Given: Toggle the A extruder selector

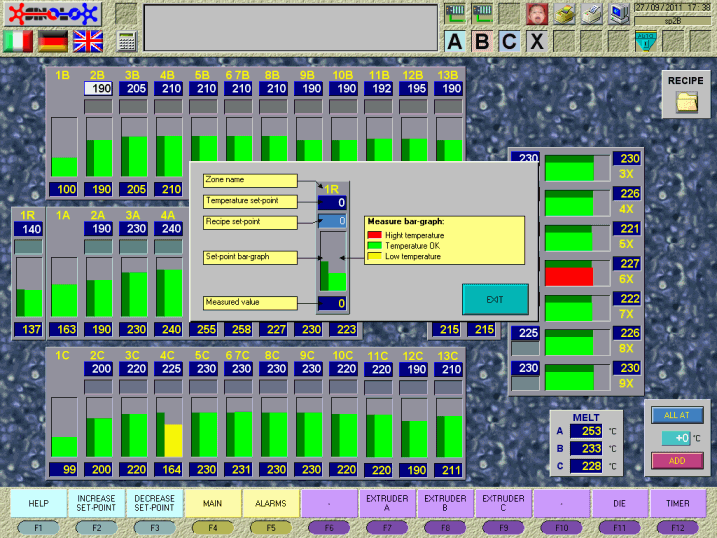Looking at the screenshot, I should (x=456, y=42).
